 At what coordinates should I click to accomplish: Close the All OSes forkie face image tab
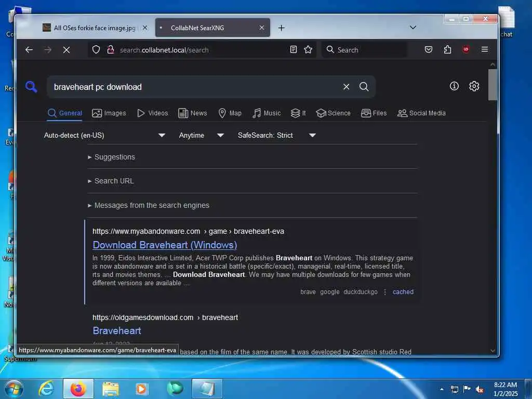[x=145, y=28]
